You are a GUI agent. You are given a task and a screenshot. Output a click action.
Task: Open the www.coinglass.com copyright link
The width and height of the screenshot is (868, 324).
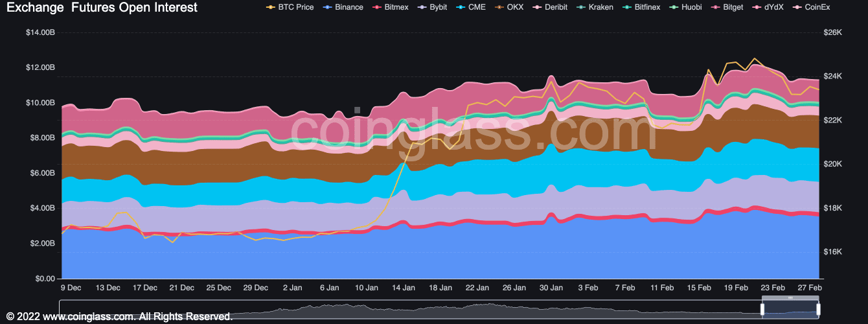pyautogui.click(x=91, y=317)
